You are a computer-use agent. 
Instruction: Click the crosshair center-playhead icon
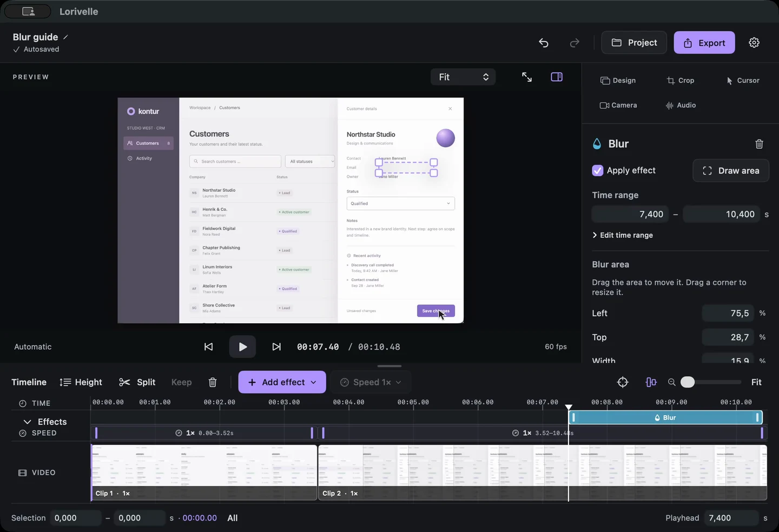click(x=623, y=382)
